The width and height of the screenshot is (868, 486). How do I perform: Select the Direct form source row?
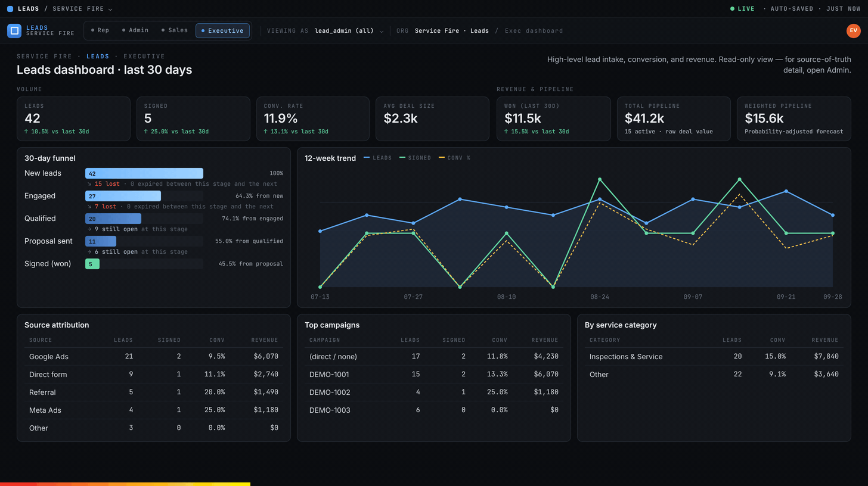[x=154, y=375]
